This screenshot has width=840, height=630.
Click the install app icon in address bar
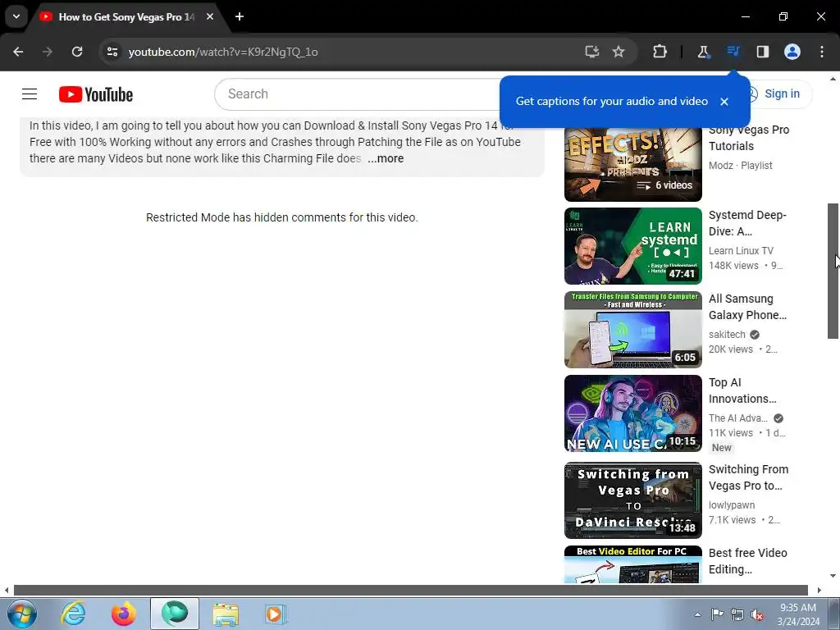point(591,52)
